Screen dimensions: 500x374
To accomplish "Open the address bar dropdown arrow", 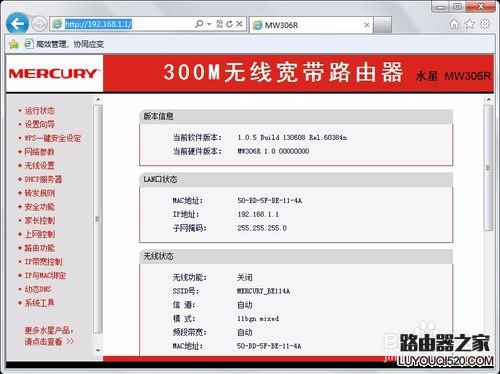I will pyautogui.click(x=209, y=24).
